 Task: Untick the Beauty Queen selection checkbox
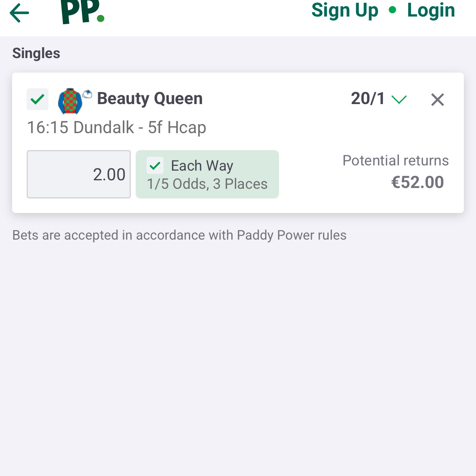click(38, 99)
